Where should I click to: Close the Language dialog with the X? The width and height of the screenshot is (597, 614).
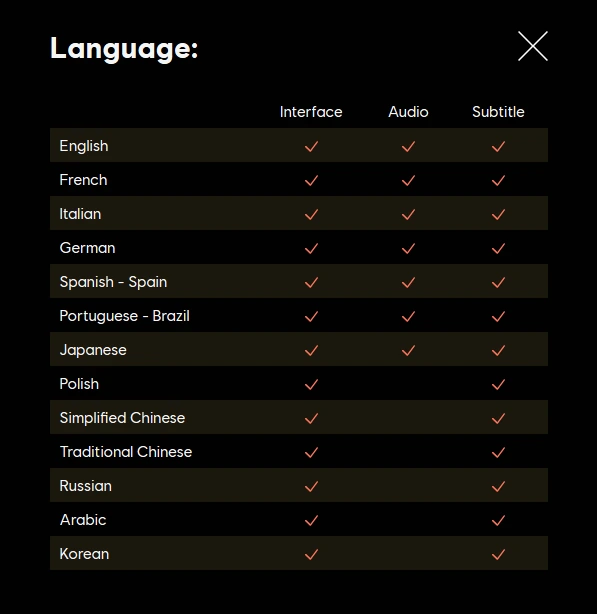click(533, 46)
